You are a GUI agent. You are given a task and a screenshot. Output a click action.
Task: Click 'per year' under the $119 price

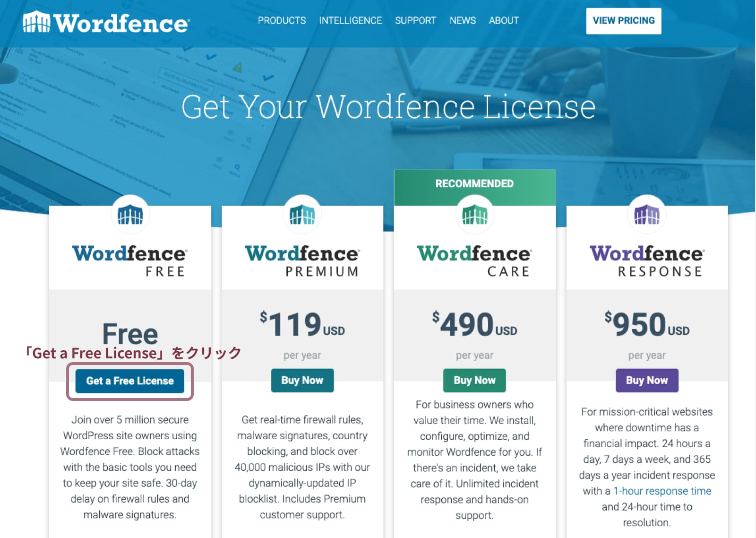click(302, 355)
